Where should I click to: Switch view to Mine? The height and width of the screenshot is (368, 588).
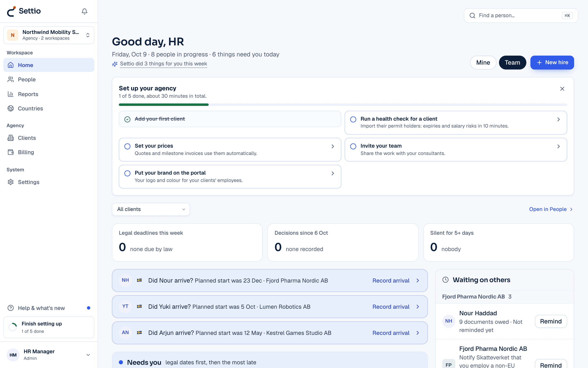click(x=483, y=63)
